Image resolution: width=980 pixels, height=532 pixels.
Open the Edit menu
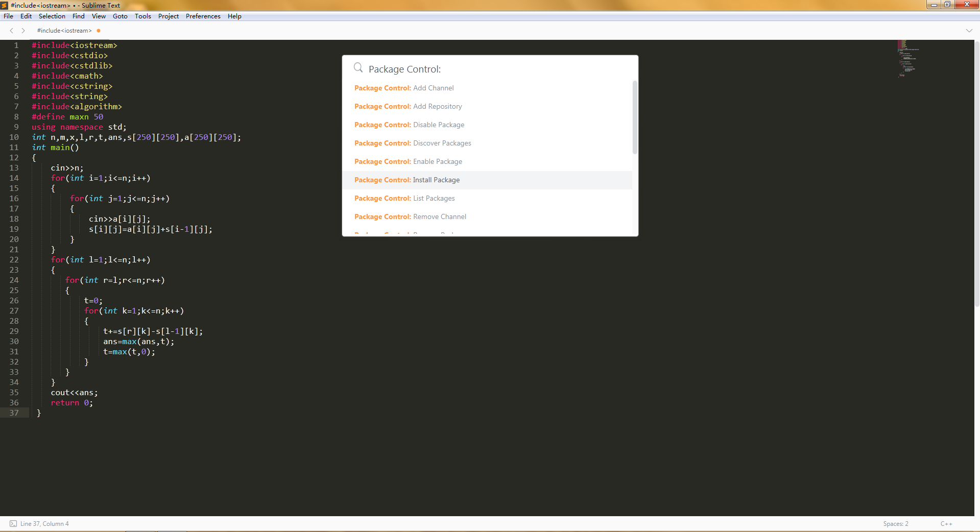26,16
